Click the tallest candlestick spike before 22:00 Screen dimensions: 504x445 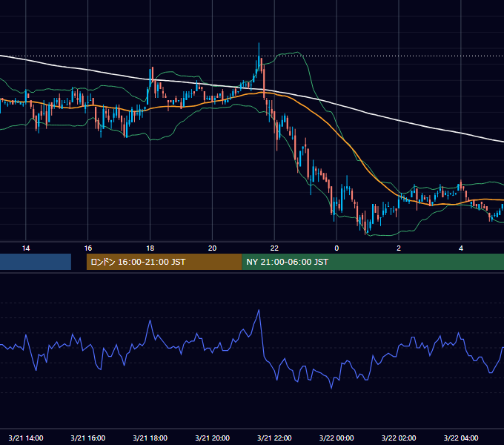point(259,56)
